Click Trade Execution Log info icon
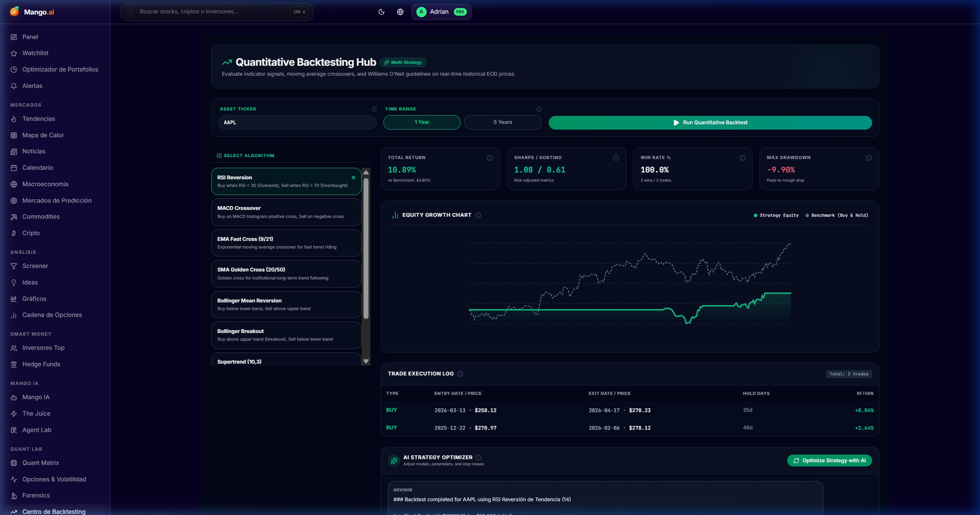The image size is (980, 515). (x=460, y=374)
